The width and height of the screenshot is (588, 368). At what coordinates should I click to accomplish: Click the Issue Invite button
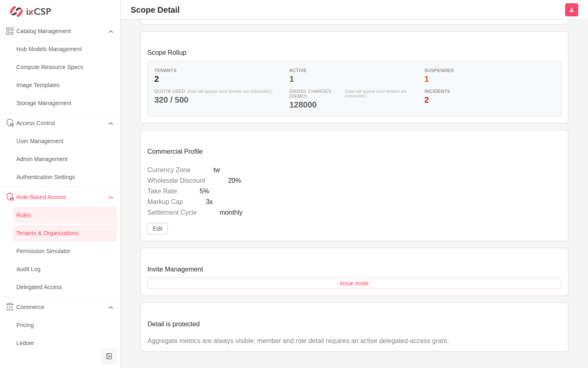click(354, 283)
